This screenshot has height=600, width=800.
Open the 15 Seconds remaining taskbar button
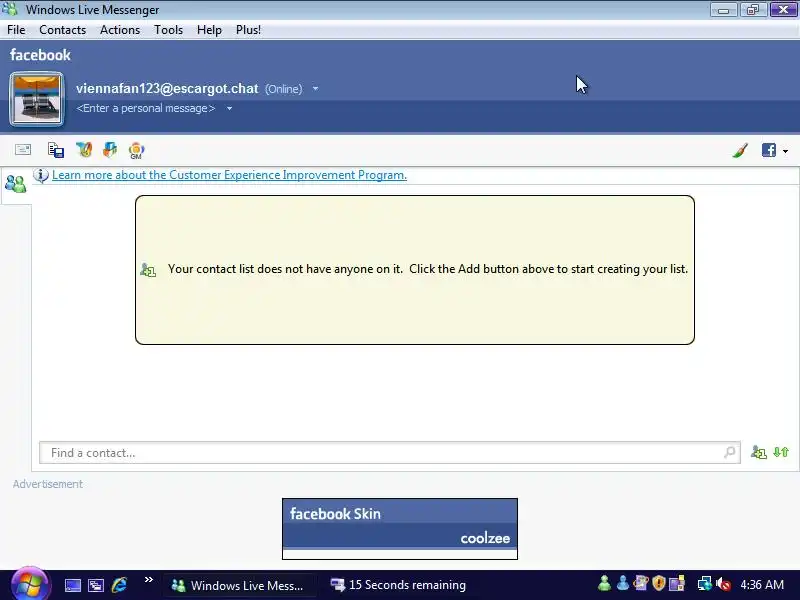(x=398, y=585)
